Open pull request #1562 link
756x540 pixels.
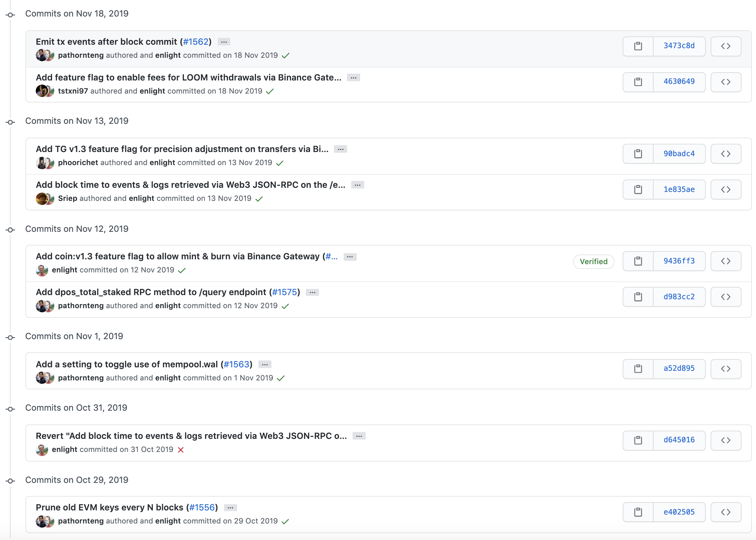point(196,42)
